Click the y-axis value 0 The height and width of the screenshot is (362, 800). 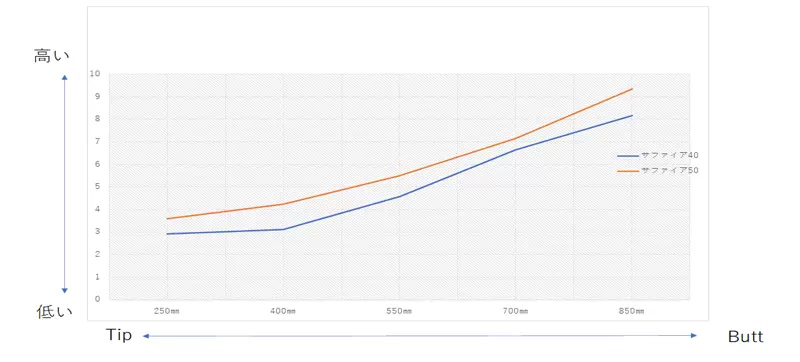point(97,299)
